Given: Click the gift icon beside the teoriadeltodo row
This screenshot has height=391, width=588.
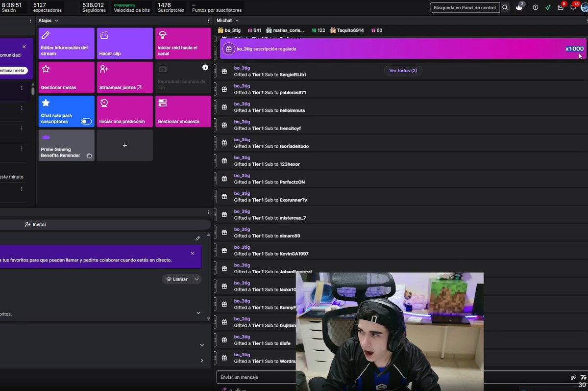Looking at the screenshot, I should click(x=224, y=143).
